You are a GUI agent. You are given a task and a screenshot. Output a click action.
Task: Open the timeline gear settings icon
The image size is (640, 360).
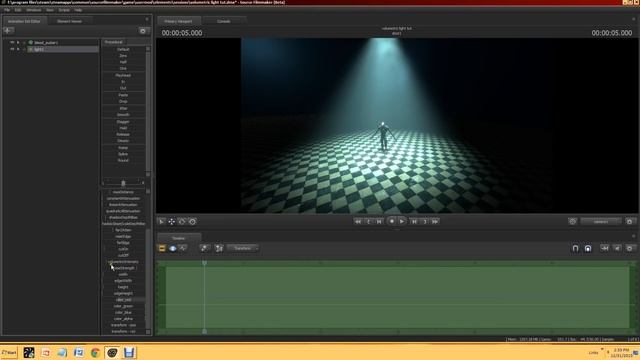pos(630,248)
